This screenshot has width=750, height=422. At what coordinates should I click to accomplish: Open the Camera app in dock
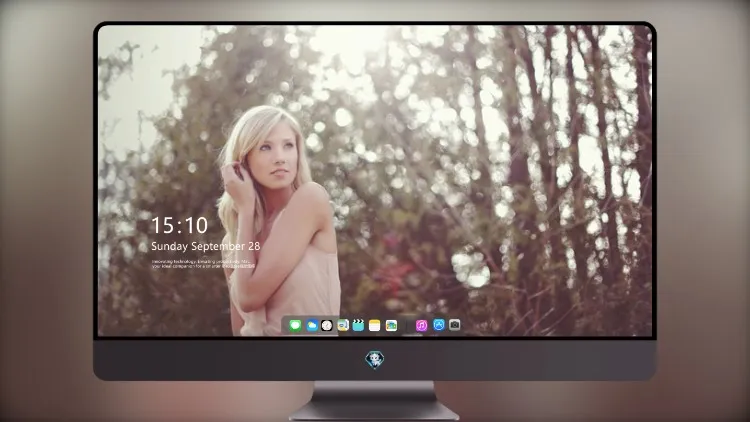pyautogui.click(x=454, y=325)
